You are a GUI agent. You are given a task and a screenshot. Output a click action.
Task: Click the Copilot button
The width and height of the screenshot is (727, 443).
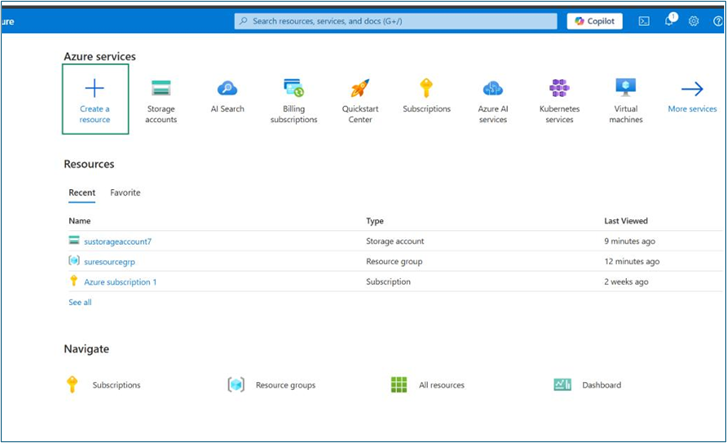click(x=594, y=21)
